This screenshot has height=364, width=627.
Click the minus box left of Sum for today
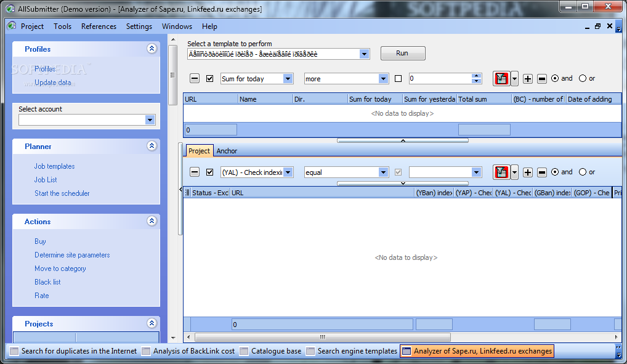(x=195, y=78)
